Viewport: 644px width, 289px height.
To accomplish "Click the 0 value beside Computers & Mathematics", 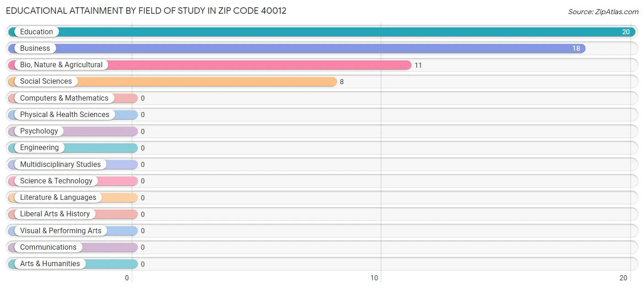I will pos(142,98).
